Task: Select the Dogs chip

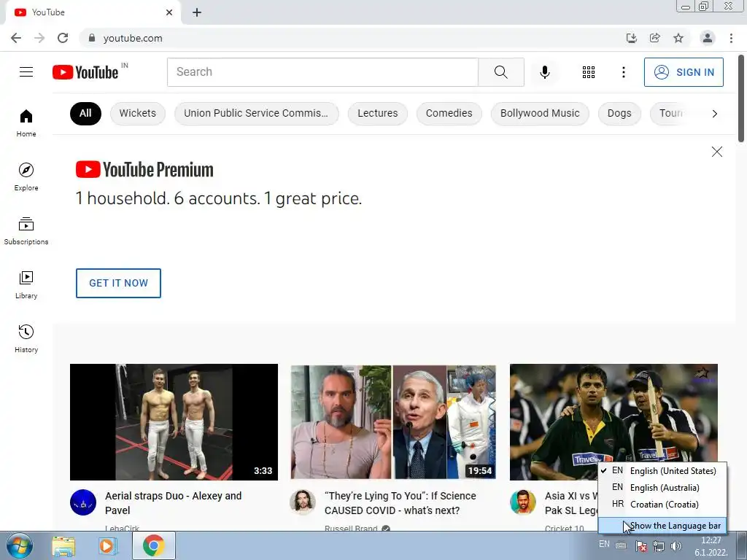Action: click(x=619, y=113)
